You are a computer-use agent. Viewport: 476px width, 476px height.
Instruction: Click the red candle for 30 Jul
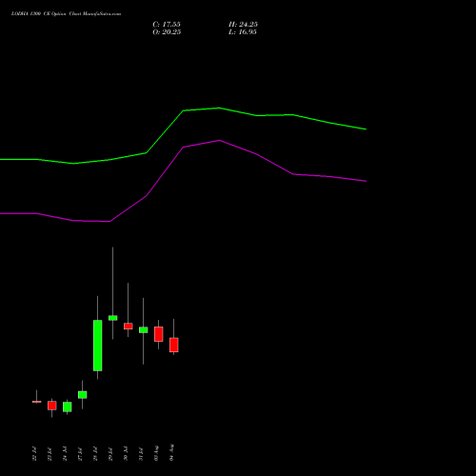click(x=129, y=327)
